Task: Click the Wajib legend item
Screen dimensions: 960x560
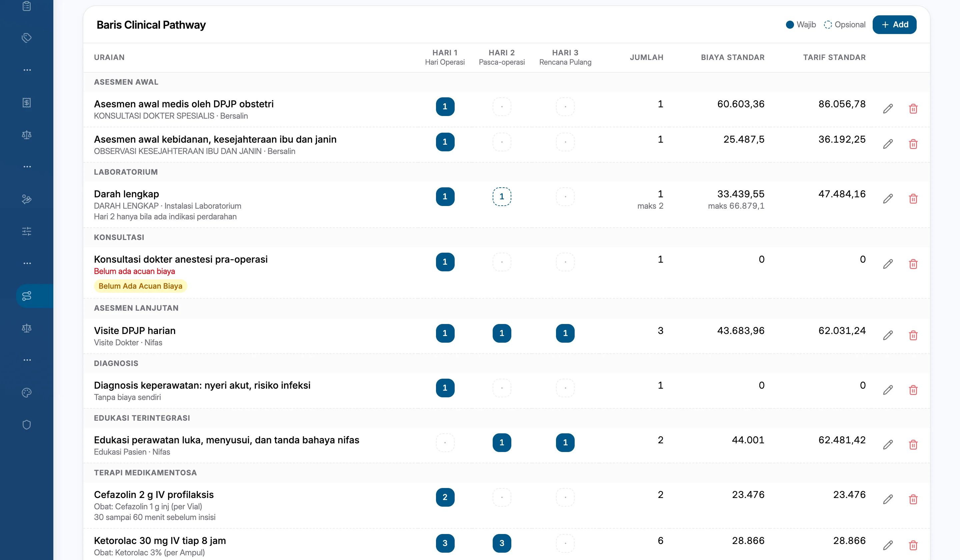Action: [x=801, y=25]
